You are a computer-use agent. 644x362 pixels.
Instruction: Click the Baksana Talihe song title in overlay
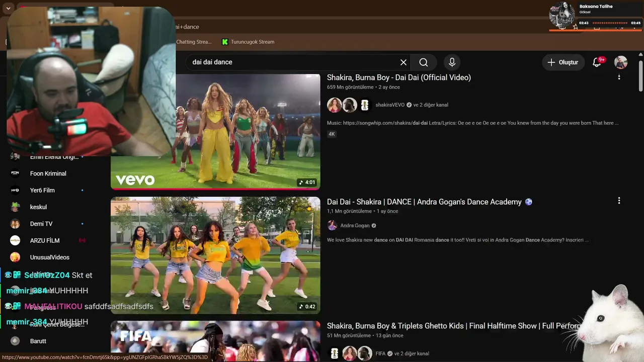pyautogui.click(x=596, y=7)
